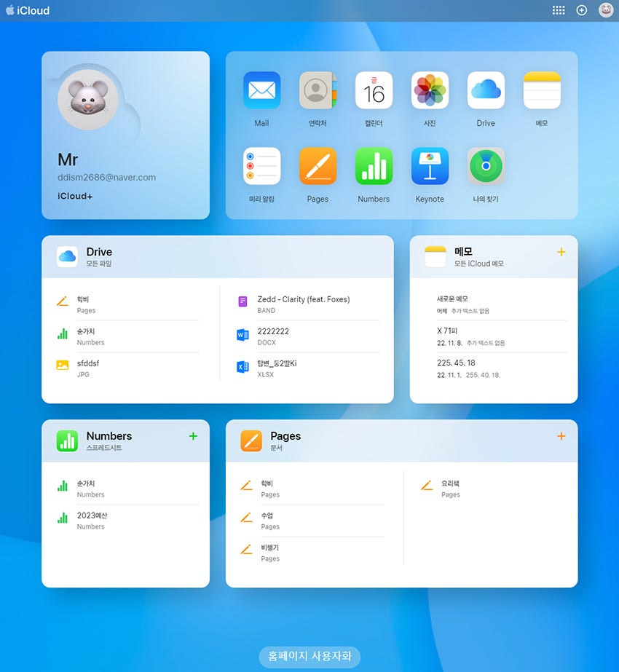Open 순가치 in the Numbers widget

click(127, 489)
